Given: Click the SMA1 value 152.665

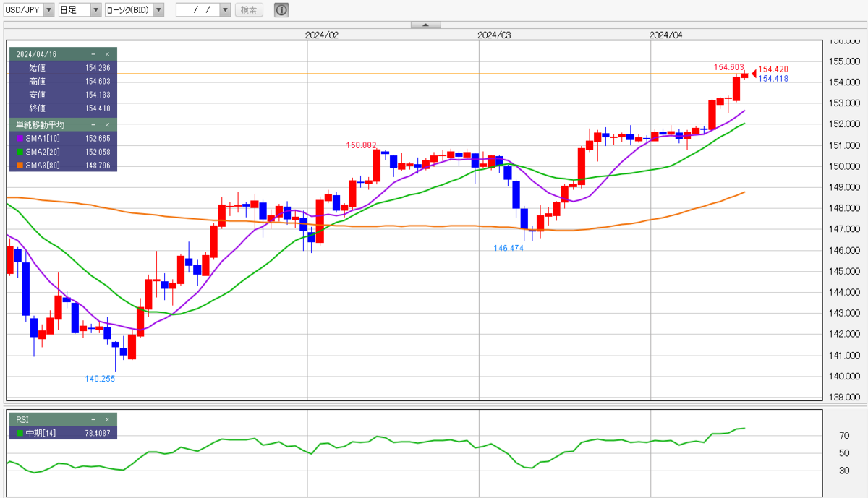Looking at the screenshot, I should point(97,139).
